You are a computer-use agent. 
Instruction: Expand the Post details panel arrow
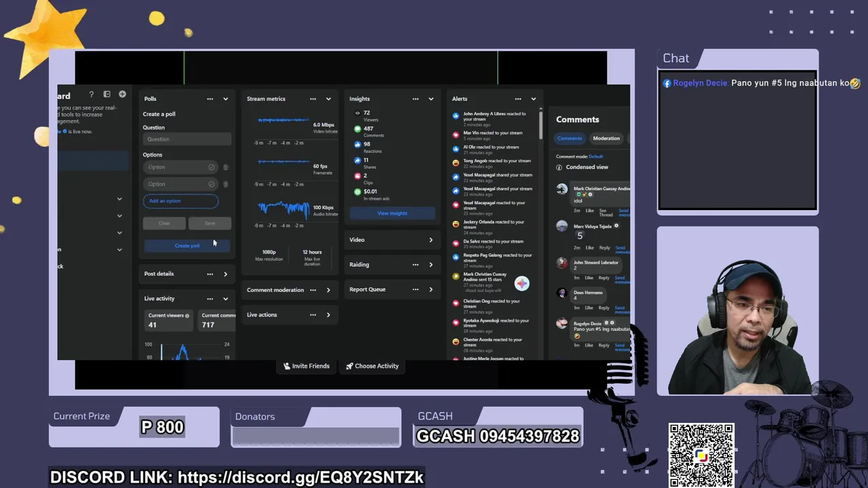pyautogui.click(x=226, y=274)
